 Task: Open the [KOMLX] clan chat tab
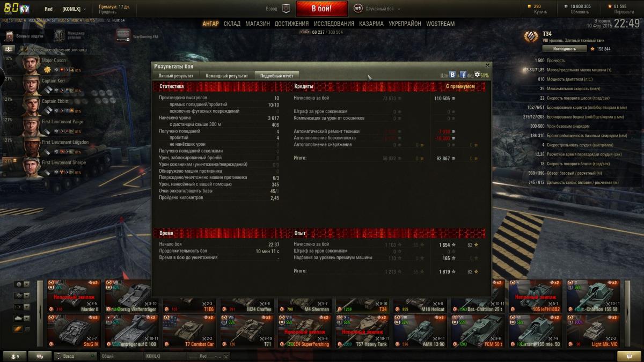click(164, 356)
